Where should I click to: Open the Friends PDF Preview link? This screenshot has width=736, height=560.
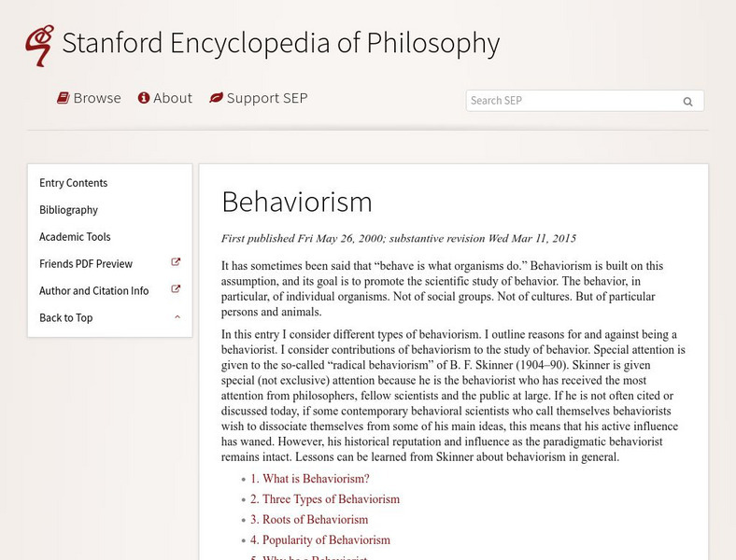pyautogui.click(x=86, y=263)
